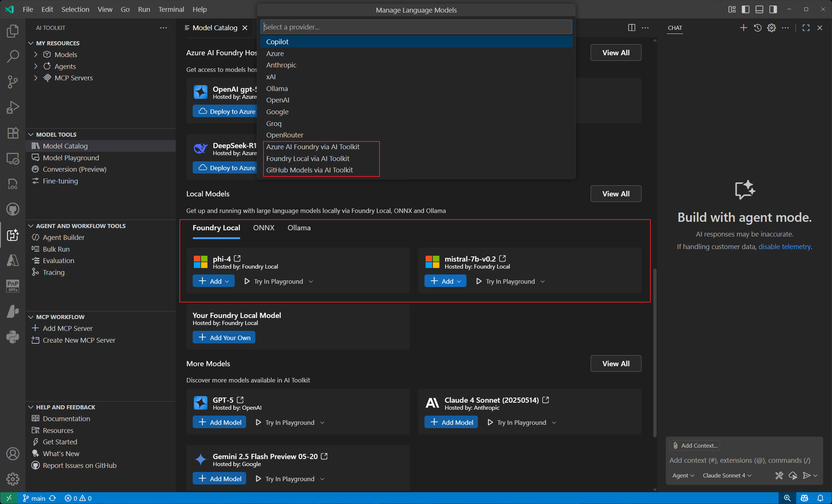Open the Terminal menu

(x=171, y=9)
